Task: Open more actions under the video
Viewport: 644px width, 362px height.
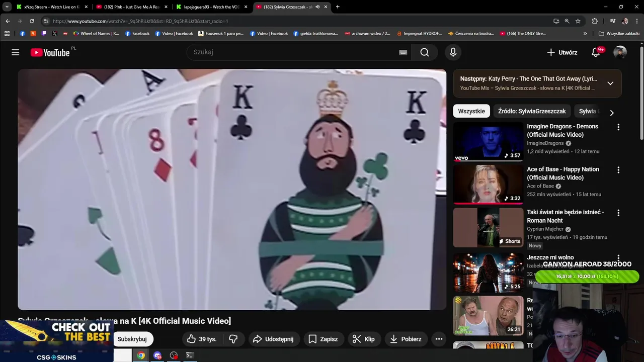Action: (x=439, y=339)
